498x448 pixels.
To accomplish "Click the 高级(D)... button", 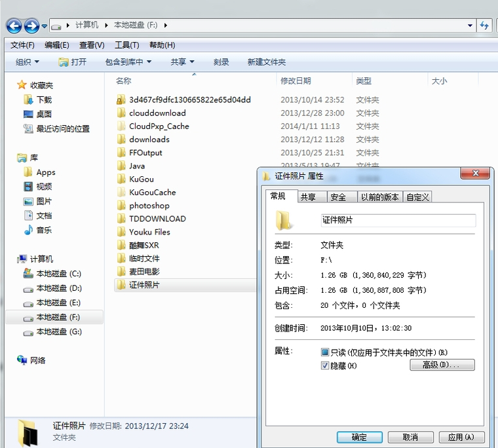I will coord(442,365).
